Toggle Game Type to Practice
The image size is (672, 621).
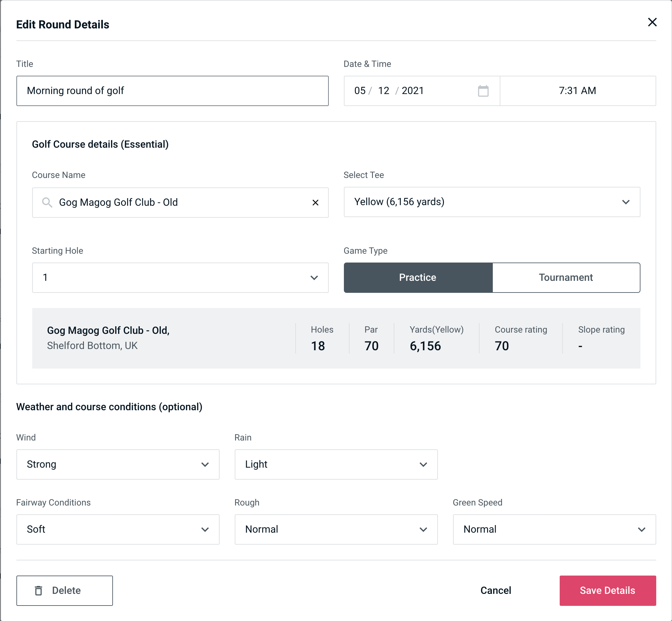[417, 277]
